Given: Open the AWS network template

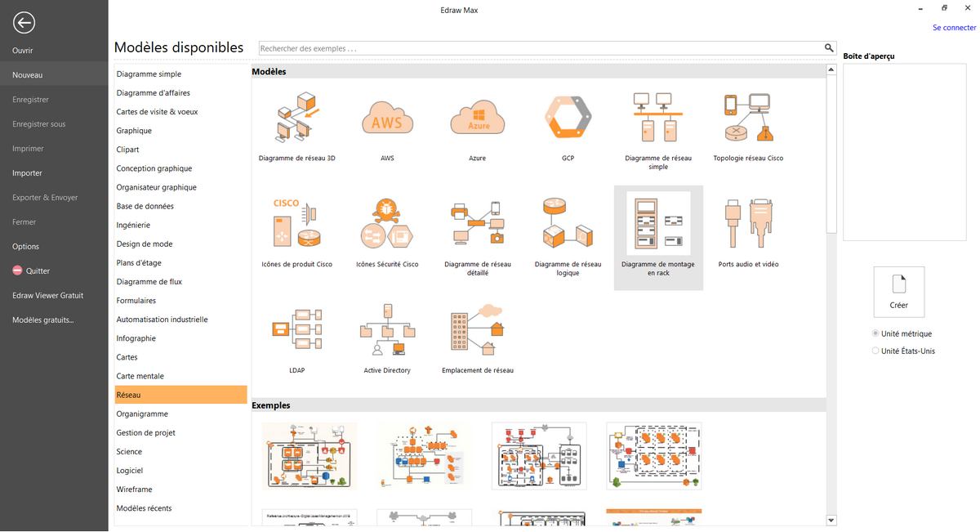Looking at the screenshot, I should click(x=387, y=123).
